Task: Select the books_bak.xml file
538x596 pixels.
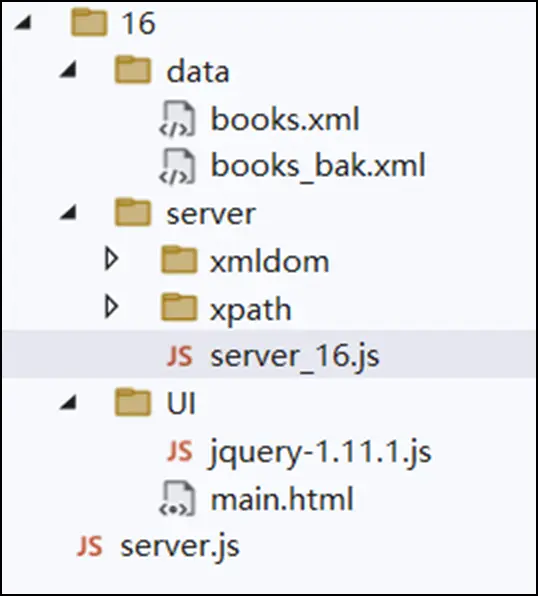Action: click(318, 166)
